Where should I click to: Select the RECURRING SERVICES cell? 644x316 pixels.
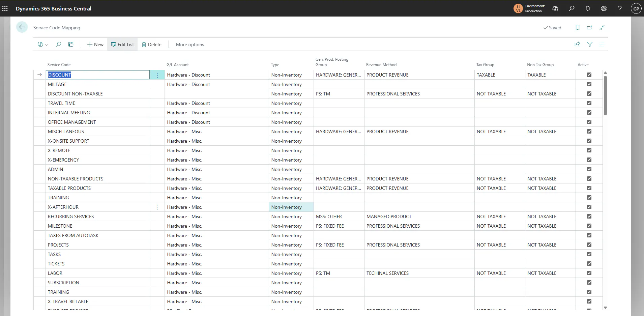[98, 217]
